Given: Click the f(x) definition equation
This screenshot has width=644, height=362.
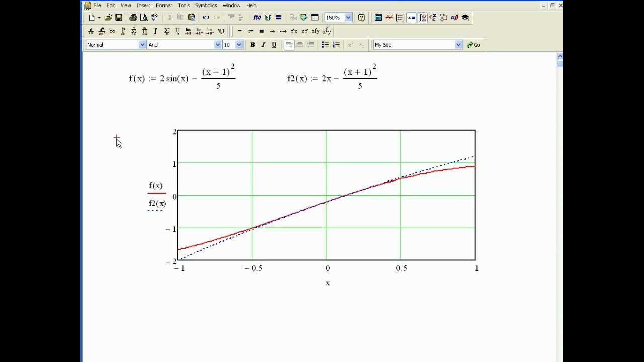Looking at the screenshot, I should 182,77.
